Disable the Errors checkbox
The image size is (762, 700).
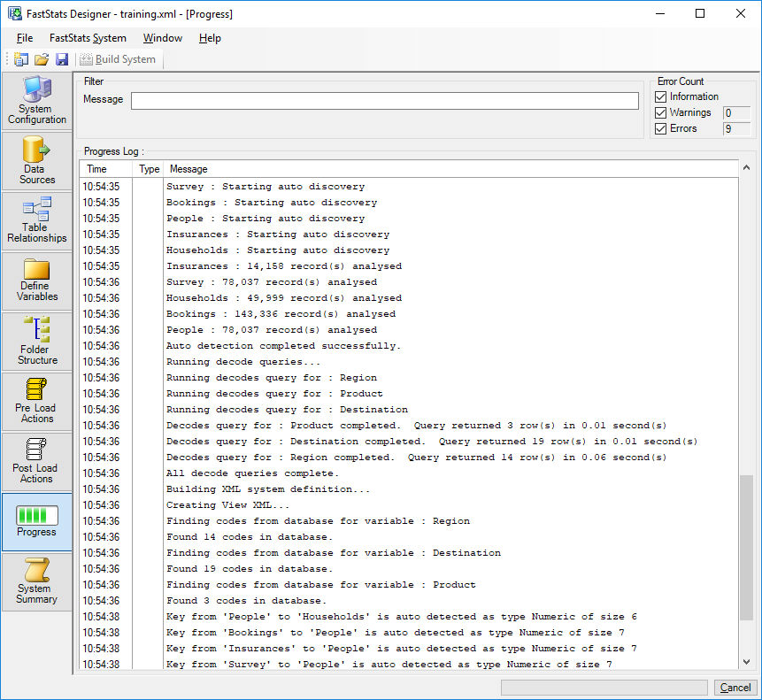point(660,128)
